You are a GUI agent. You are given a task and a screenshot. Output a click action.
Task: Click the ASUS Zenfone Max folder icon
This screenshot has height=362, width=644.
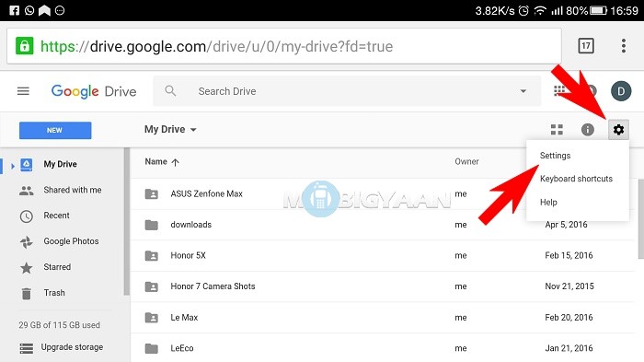pos(151,193)
